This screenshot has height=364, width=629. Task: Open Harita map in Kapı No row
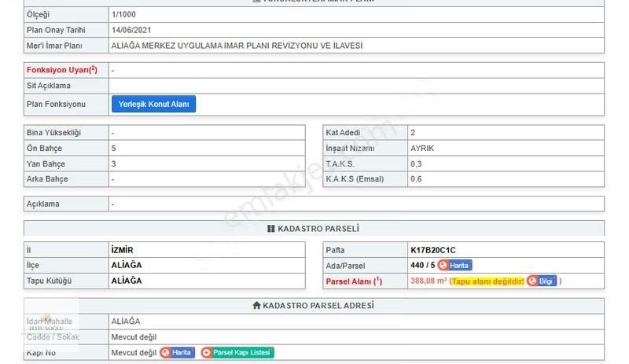(x=177, y=353)
